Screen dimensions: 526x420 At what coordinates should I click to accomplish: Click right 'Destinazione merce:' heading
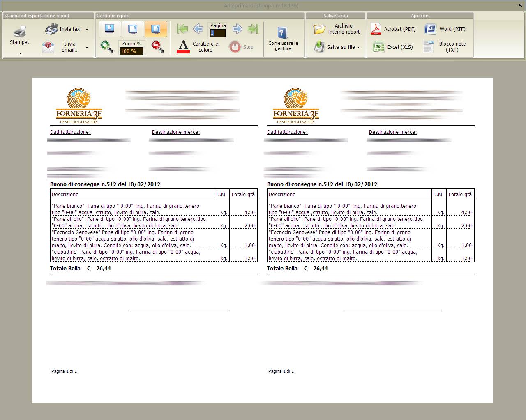(393, 132)
